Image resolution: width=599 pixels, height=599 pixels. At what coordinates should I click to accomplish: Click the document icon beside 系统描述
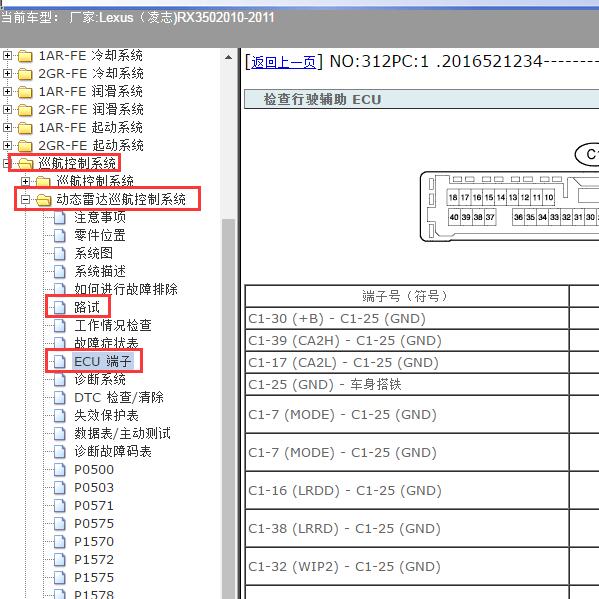point(60,272)
